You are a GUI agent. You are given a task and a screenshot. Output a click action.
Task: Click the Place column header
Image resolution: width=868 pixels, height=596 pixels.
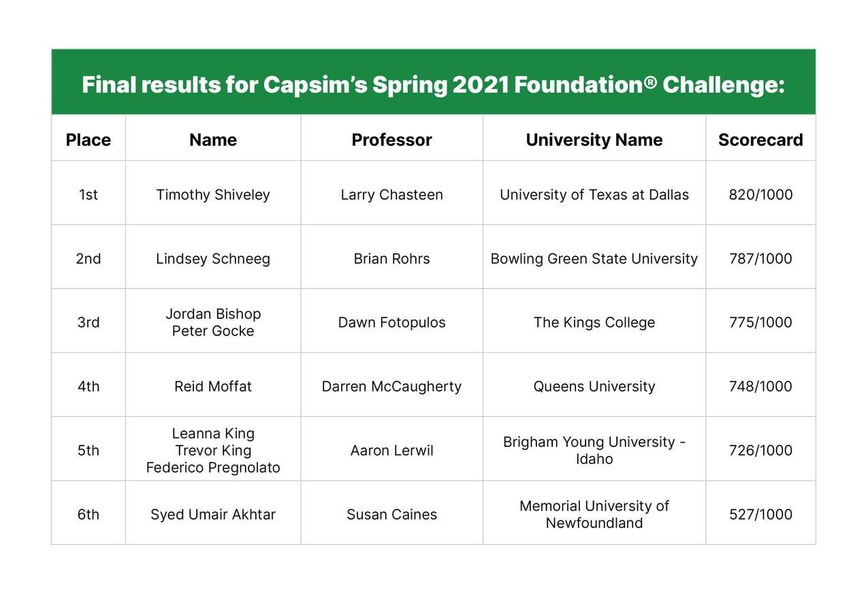coord(89,140)
